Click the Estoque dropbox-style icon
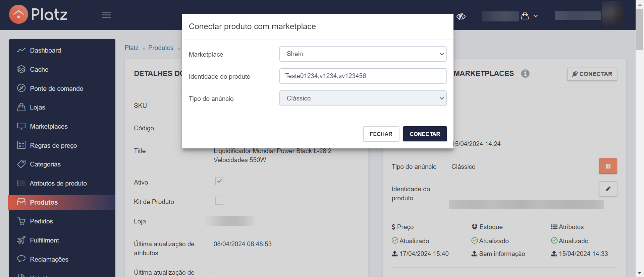 (475, 227)
